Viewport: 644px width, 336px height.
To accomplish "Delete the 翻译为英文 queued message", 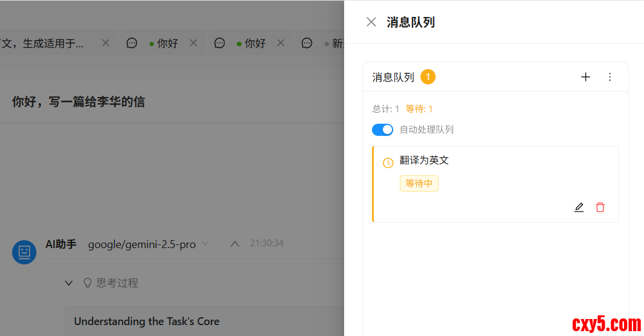I will [600, 207].
